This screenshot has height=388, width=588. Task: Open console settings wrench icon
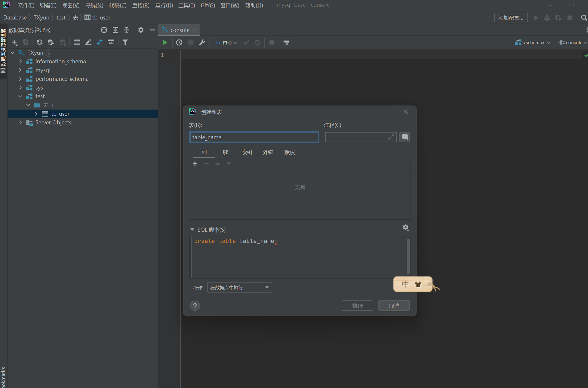coord(202,42)
